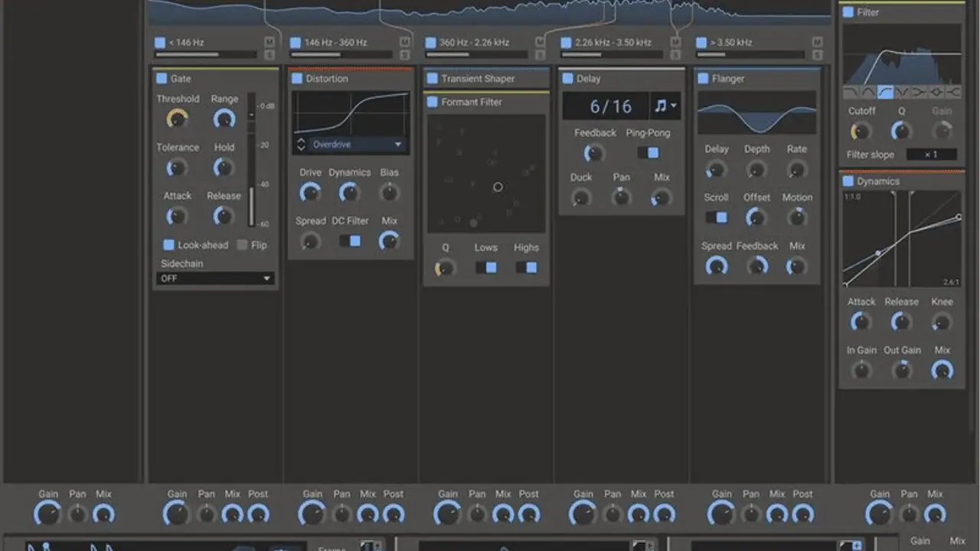
Task: Enable the Flip checkbox in Gate
Action: pos(242,245)
